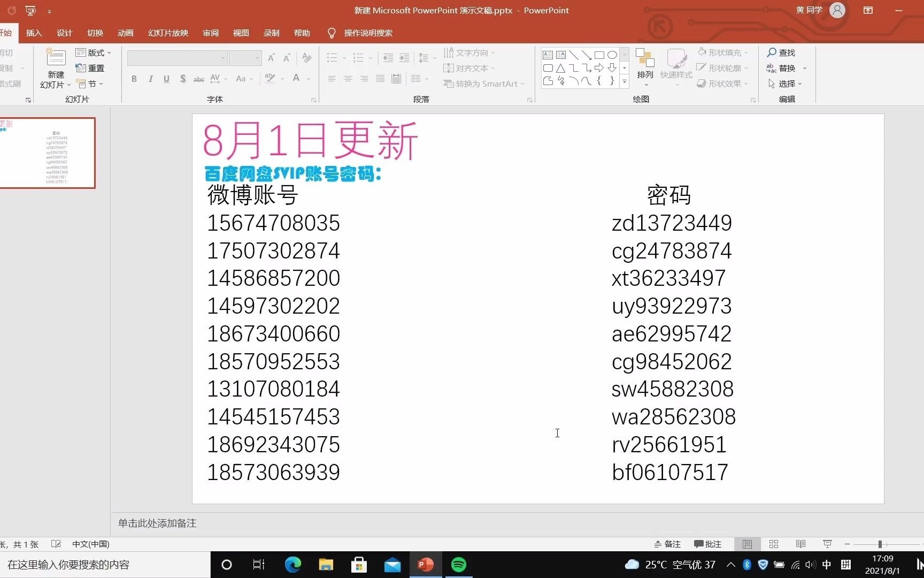Click the 排列 arrange button
The image size is (924, 578).
point(645,66)
